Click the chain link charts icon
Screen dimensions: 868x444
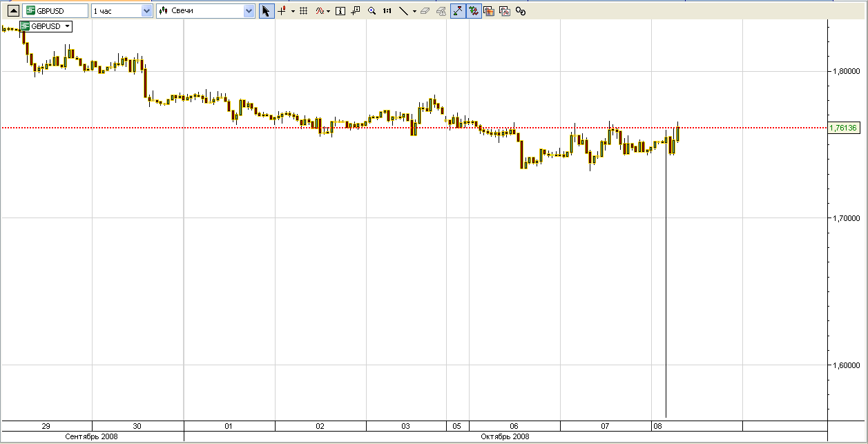(x=521, y=11)
